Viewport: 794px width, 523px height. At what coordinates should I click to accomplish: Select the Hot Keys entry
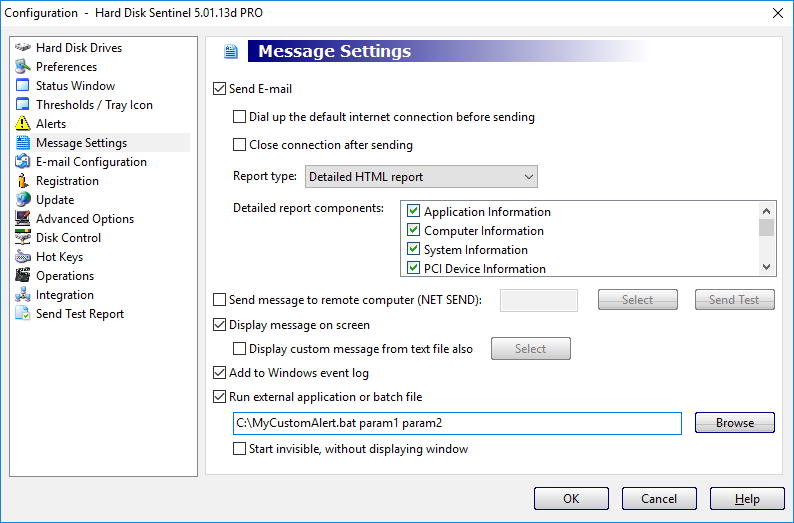(59, 257)
